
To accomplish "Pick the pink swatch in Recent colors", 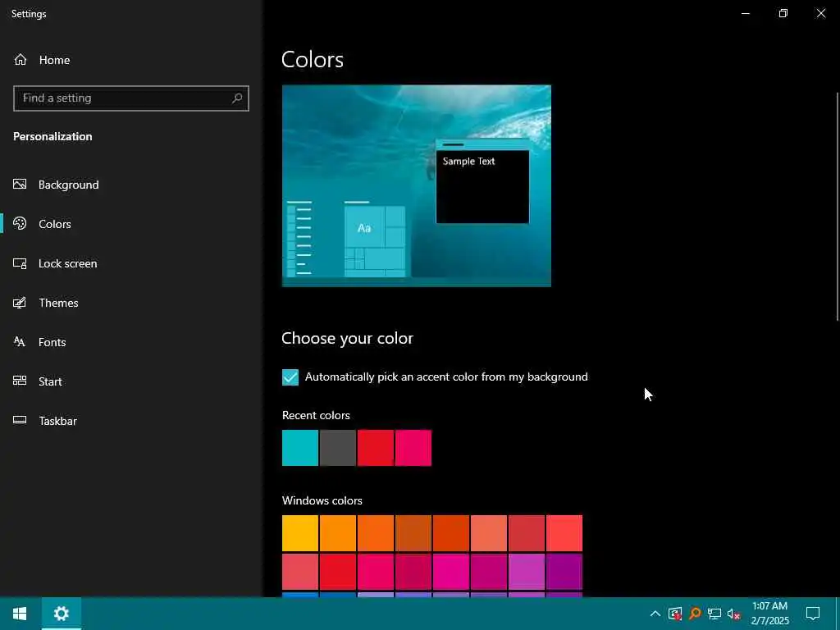I will (x=413, y=448).
